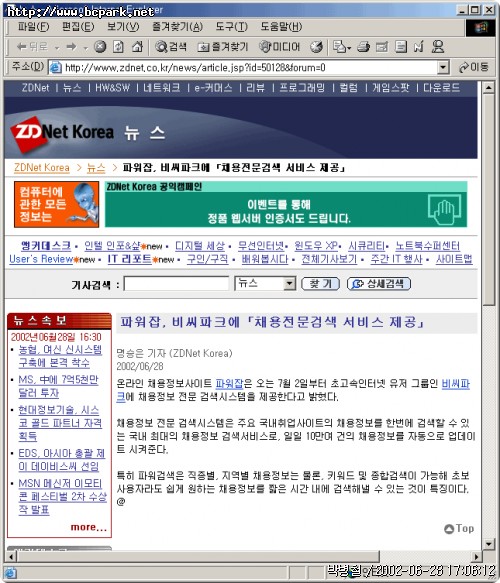Click the 뉴스 breadcrumb link
Image resolution: width=500 pixels, height=583 pixels.
[96, 168]
